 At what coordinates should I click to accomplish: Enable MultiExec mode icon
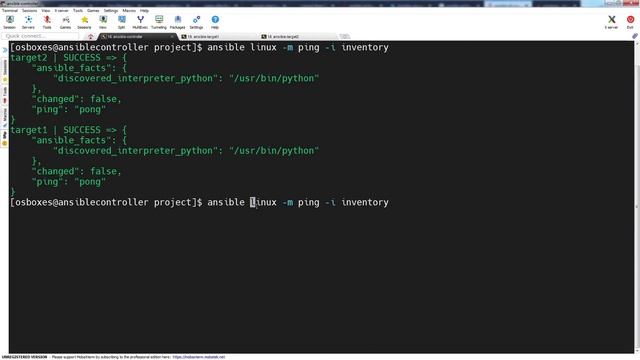(x=140, y=22)
